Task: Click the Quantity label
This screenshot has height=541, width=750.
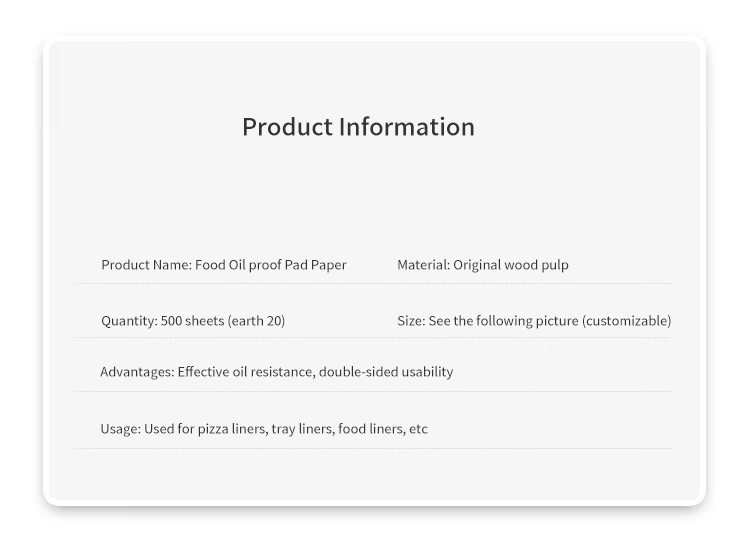Action: tap(129, 321)
